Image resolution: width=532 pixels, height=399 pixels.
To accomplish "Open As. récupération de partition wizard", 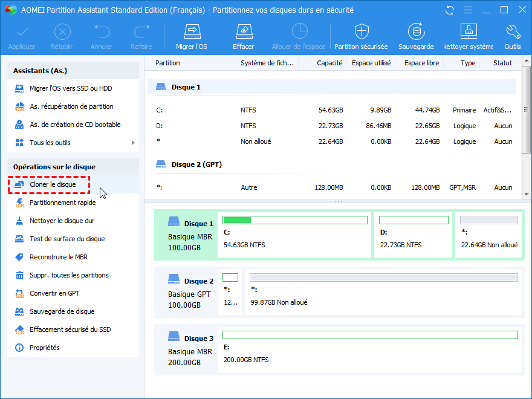I will pyautogui.click(x=71, y=106).
